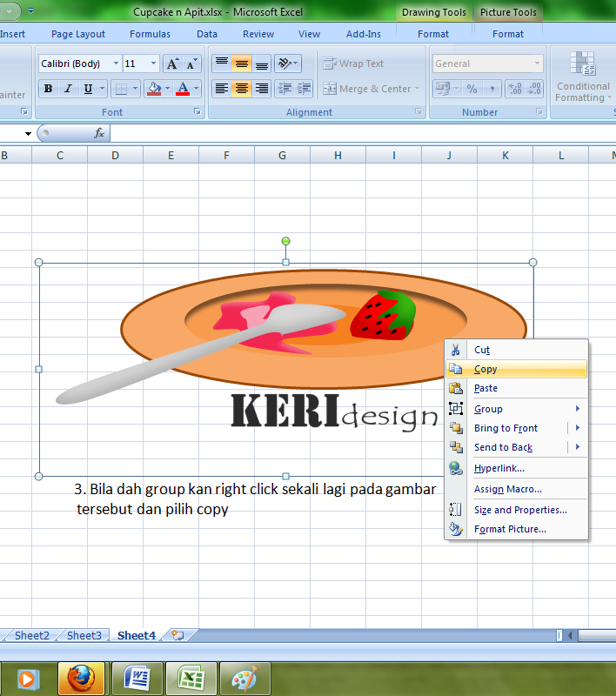Toggle Underline formatting

point(88,89)
